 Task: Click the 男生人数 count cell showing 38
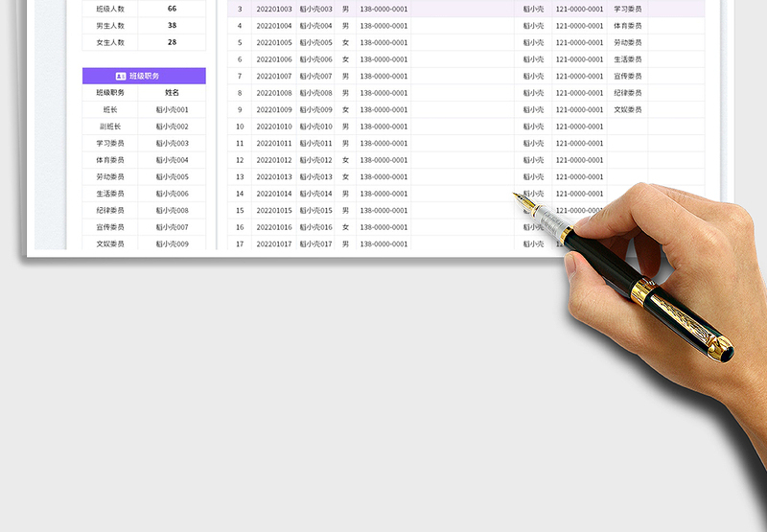click(172, 26)
